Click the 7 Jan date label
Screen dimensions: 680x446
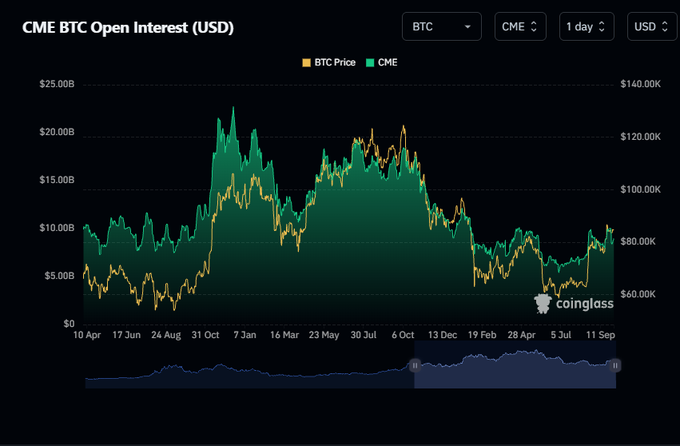pyautogui.click(x=245, y=335)
